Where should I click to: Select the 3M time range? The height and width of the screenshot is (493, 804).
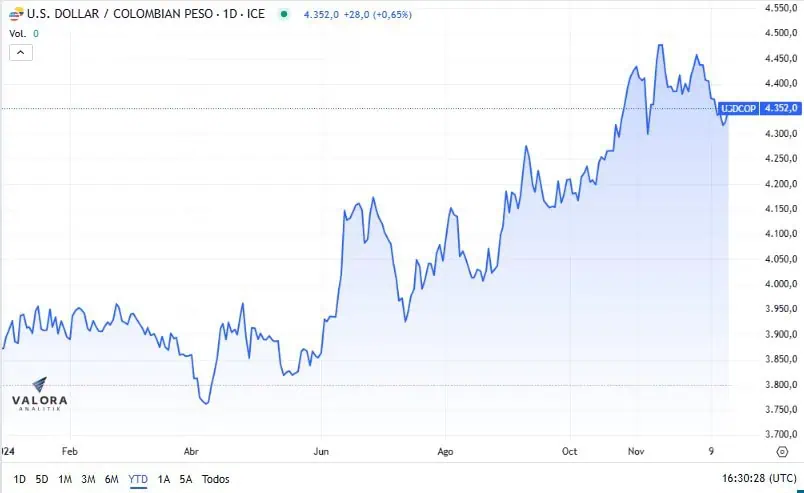point(88,479)
